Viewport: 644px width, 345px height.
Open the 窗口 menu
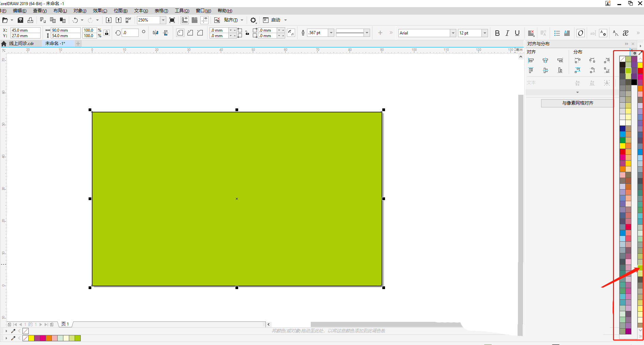pos(203,11)
